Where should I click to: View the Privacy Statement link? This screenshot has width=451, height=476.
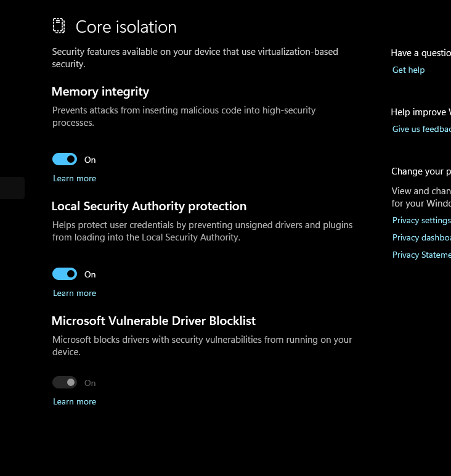pyautogui.click(x=421, y=255)
